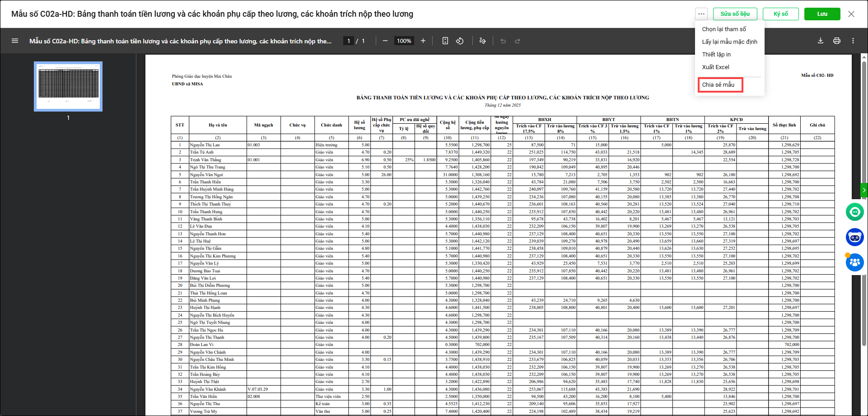
Task: Open the PDF viewer more actions menu
Action: pyautogui.click(x=853, y=41)
